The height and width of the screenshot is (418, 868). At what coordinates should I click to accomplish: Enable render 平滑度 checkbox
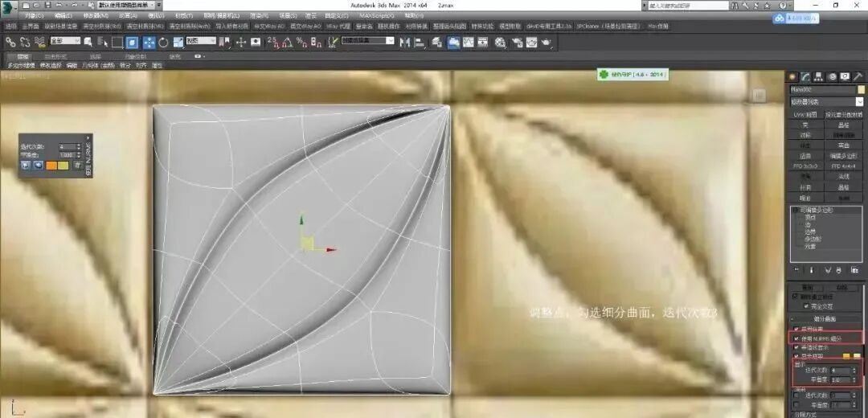[x=796, y=404]
